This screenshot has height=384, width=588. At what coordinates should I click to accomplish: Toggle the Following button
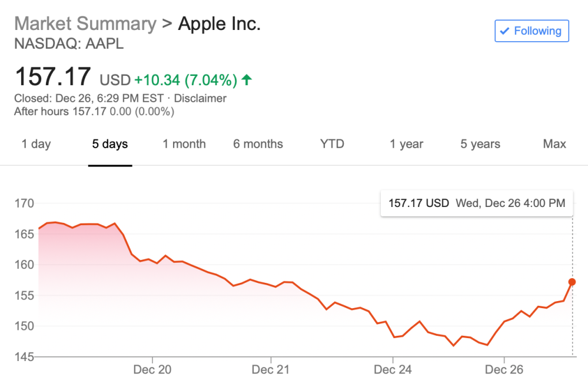coord(531,31)
